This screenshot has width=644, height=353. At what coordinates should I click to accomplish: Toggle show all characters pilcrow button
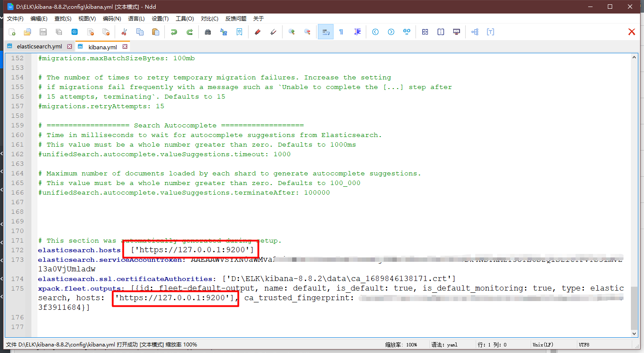coord(341,32)
